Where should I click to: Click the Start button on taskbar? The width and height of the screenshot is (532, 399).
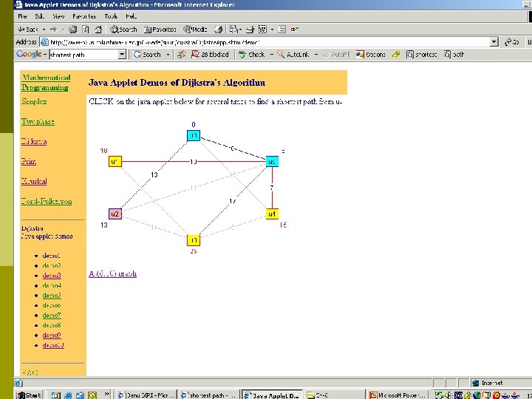click(29, 395)
